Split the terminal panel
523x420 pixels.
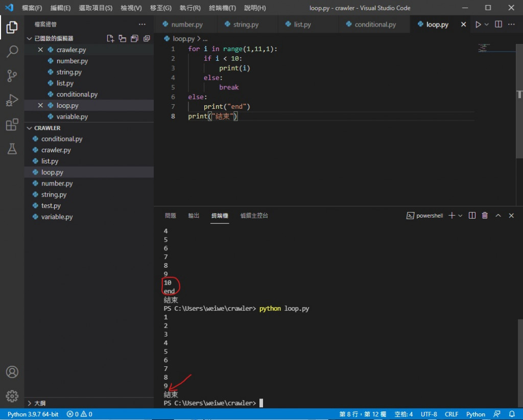472,216
